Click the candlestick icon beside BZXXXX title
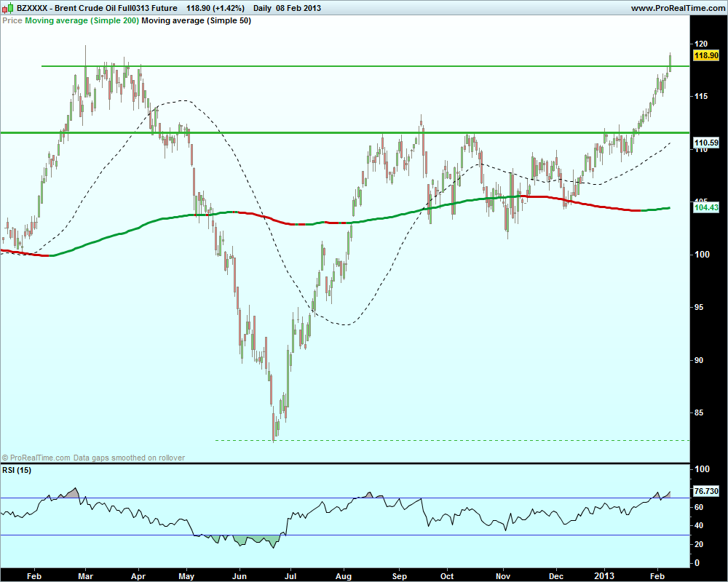 pyautogui.click(x=7, y=8)
